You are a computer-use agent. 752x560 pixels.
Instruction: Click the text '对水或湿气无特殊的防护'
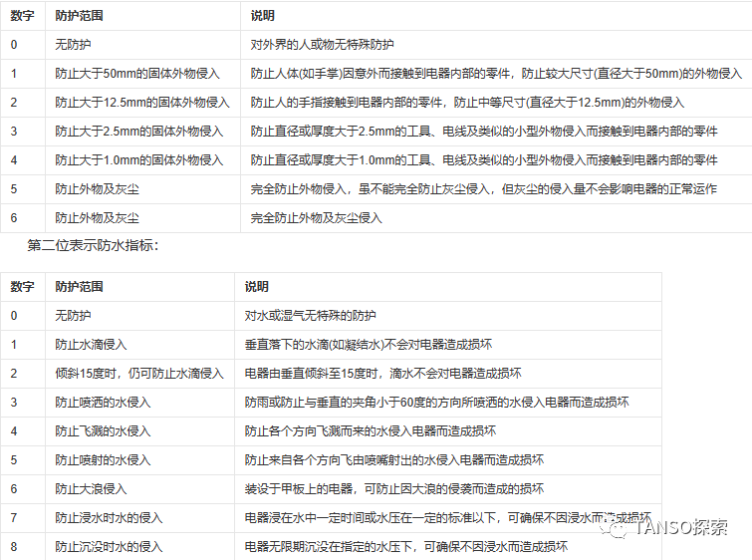(311, 316)
